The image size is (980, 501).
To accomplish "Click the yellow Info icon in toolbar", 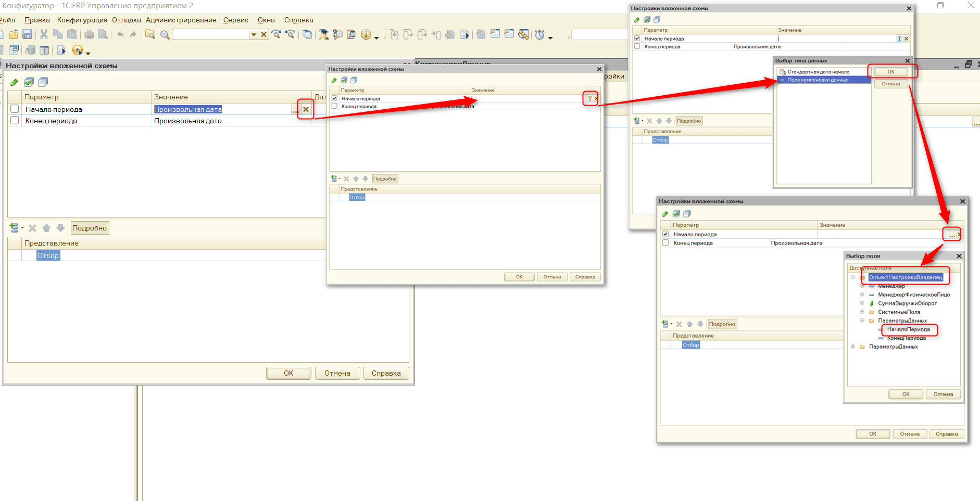I will point(366,34).
